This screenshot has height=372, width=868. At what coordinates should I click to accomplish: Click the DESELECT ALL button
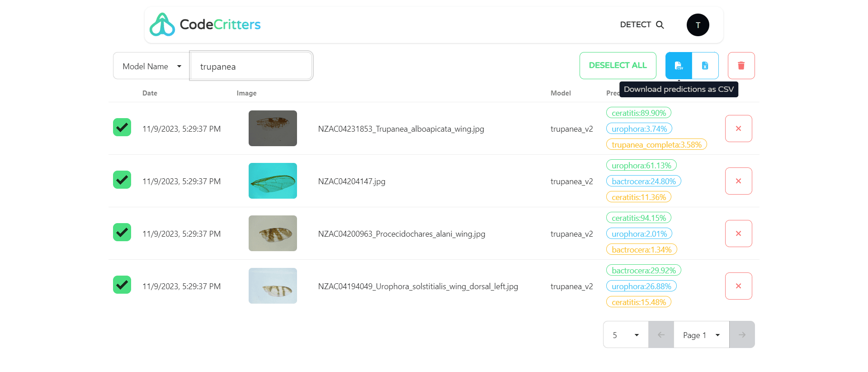[618, 66]
